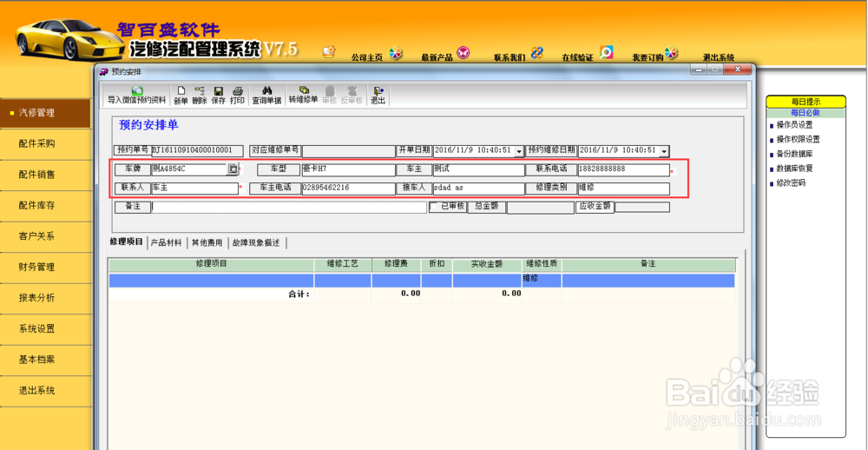This screenshot has width=868, height=450.
Task: Switch to 其他费用 tab
Action: coord(207,242)
